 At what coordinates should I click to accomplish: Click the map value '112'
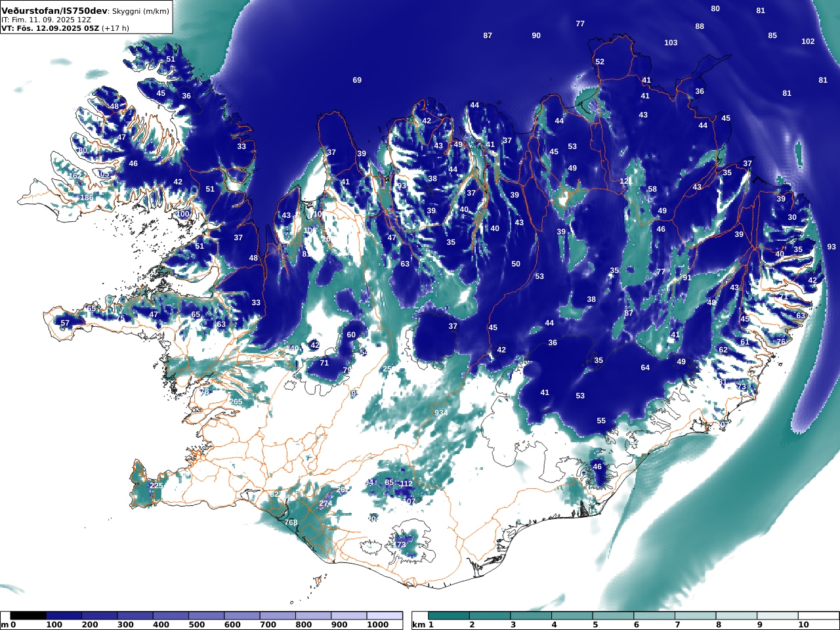coord(406,484)
